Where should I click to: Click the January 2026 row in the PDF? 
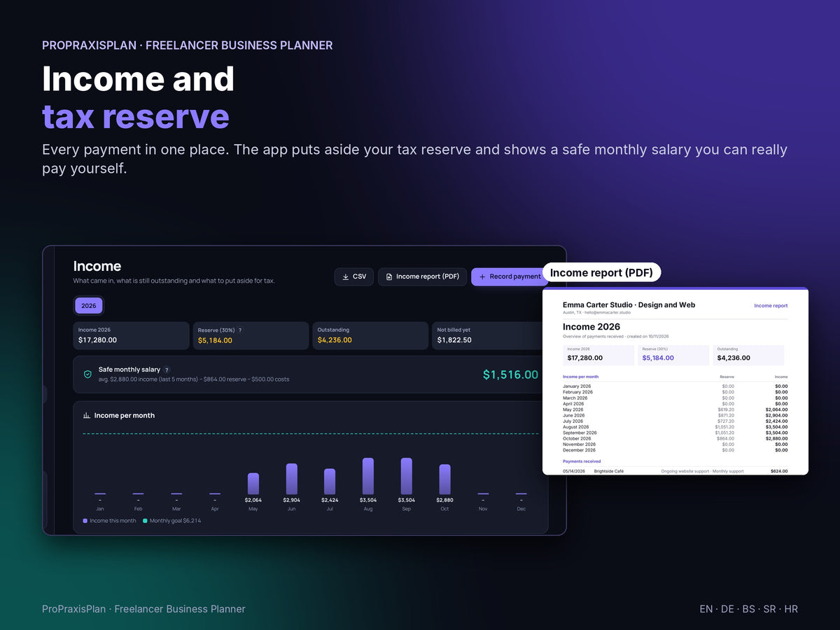[x=675, y=386]
